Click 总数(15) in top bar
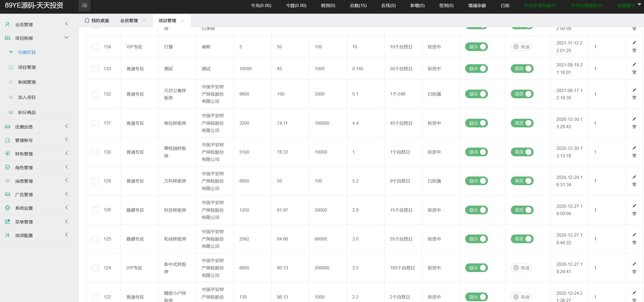 click(358, 5)
